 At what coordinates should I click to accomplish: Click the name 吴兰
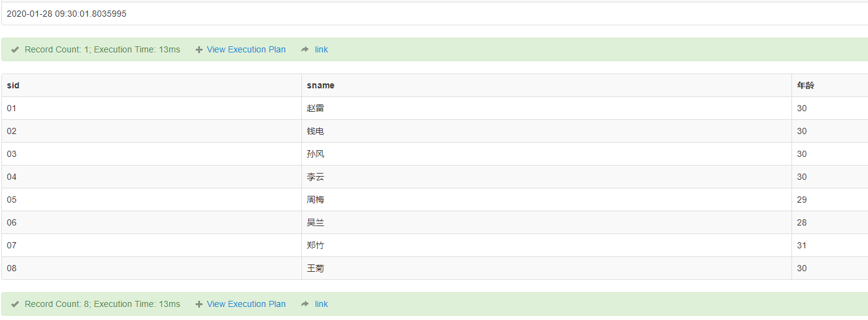click(x=315, y=222)
